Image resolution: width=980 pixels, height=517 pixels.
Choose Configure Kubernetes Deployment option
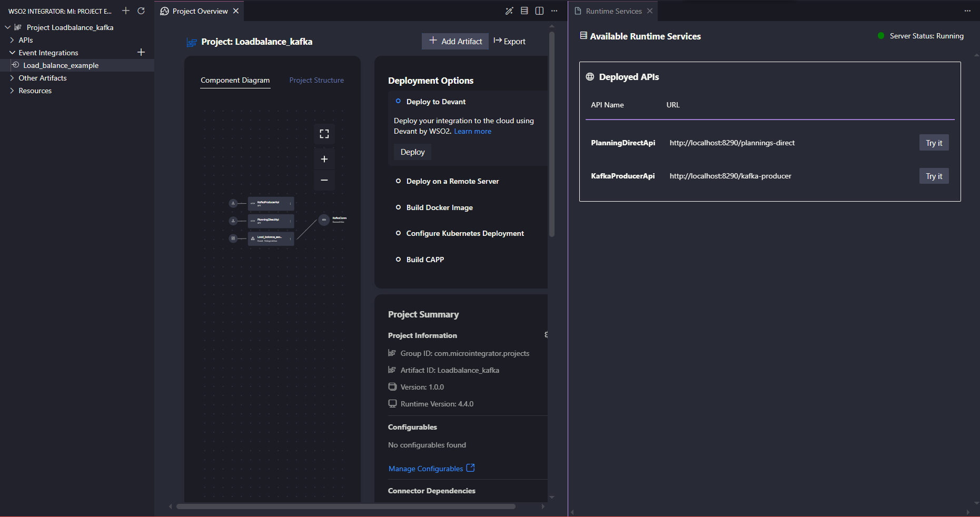[464, 233]
